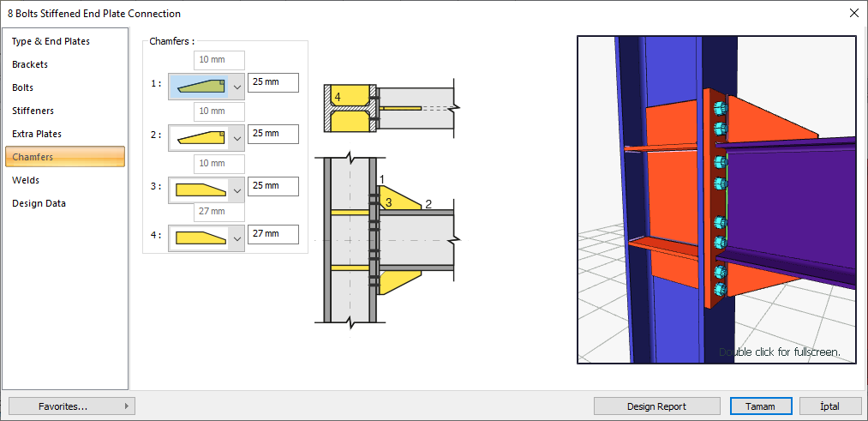Open the Favorites menu button

pyautogui.click(x=72, y=406)
